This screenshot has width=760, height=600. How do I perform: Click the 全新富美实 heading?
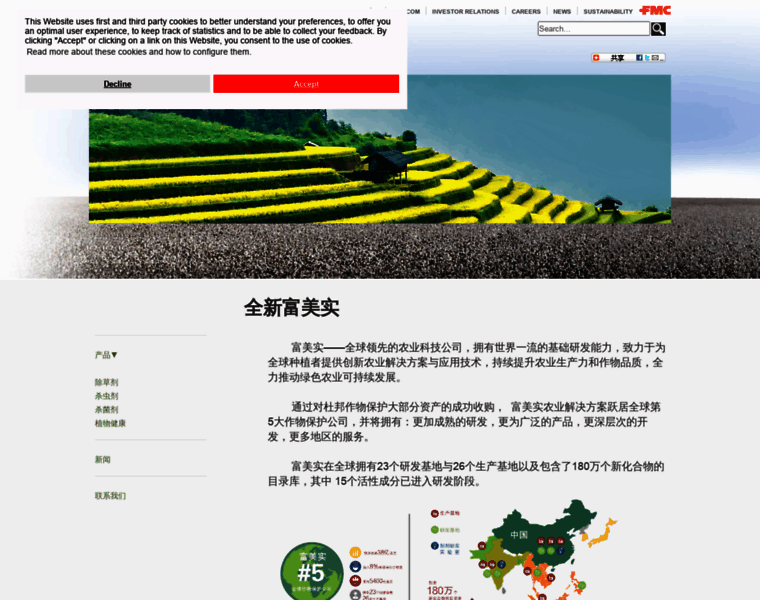[291, 308]
